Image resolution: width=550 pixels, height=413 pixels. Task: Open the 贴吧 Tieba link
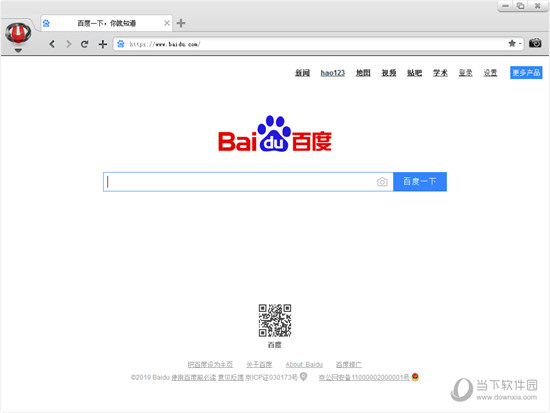[414, 73]
